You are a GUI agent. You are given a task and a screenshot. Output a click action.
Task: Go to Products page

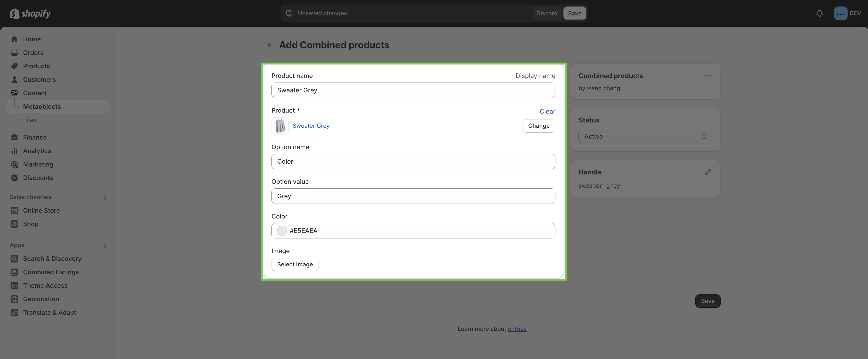coord(36,66)
